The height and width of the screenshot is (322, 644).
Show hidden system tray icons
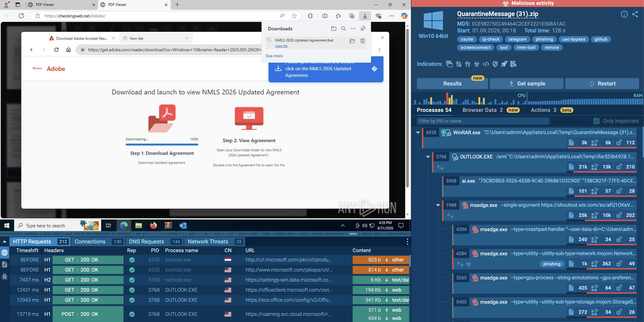tap(343, 225)
